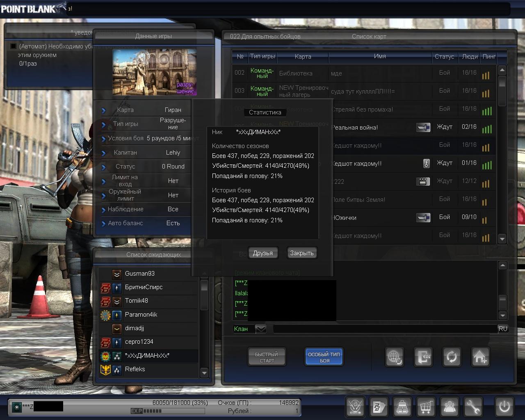
Task: Click weapon icon on Южички room
Action: point(423,218)
